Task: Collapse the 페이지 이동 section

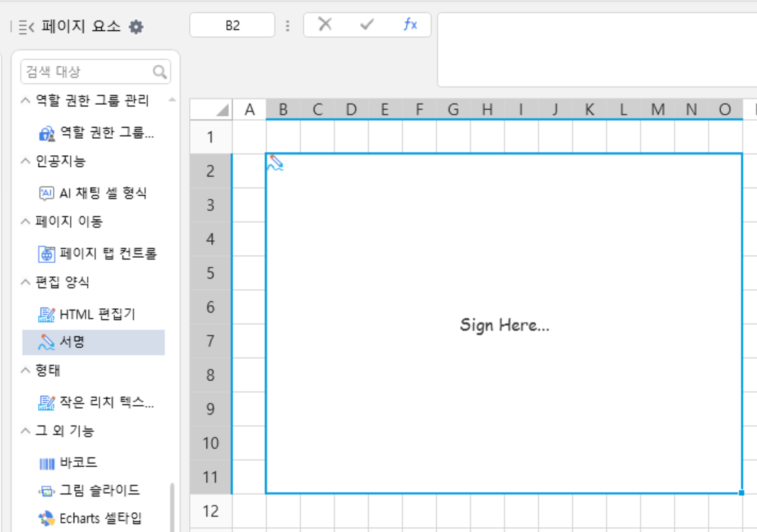Action: [x=26, y=222]
